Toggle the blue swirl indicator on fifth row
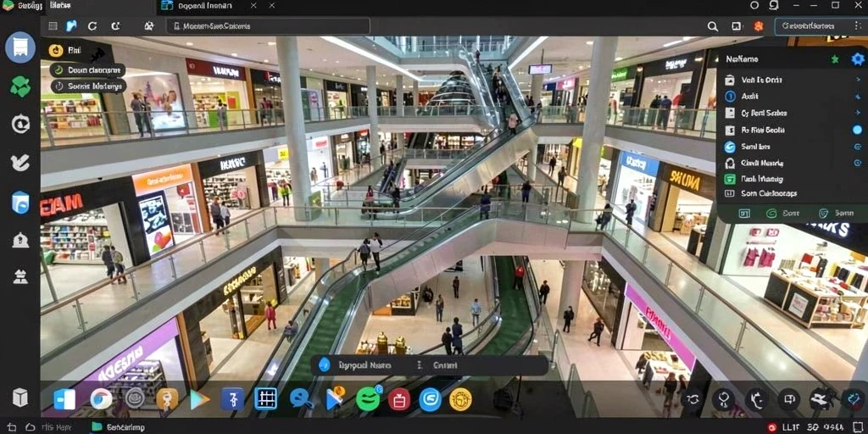 (858, 147)
